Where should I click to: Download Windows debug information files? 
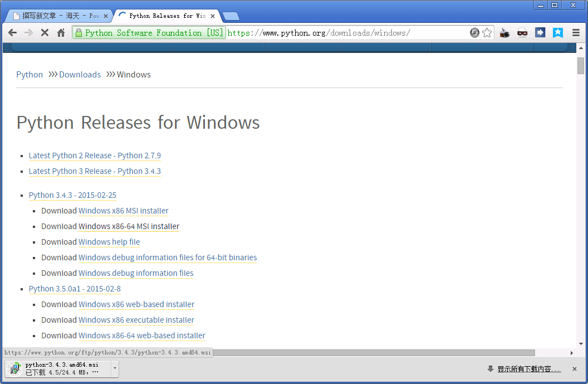coord(136,273)
